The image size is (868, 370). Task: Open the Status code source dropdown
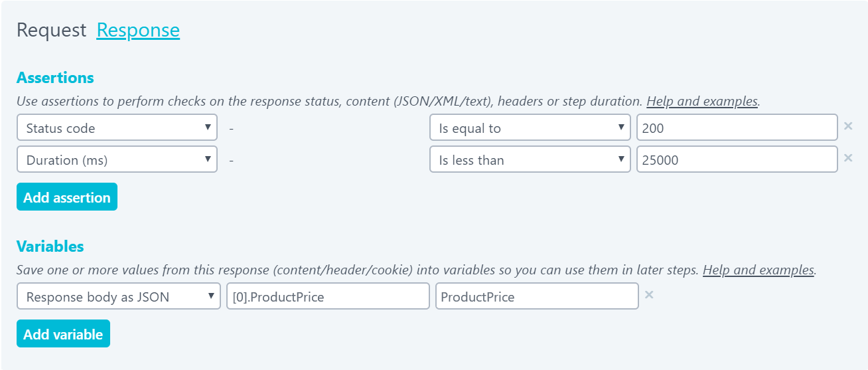click(117, 128)
